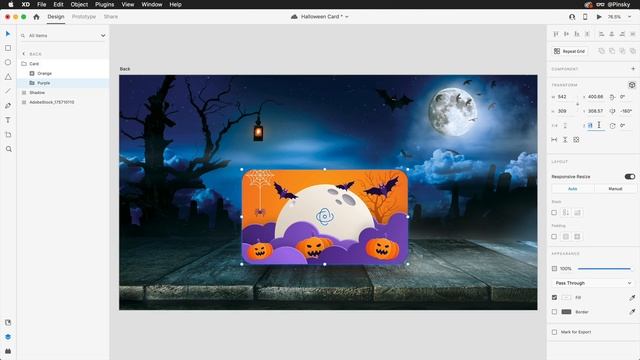
Task: Click the Back chevron in layers
Action: coord(24,54)
